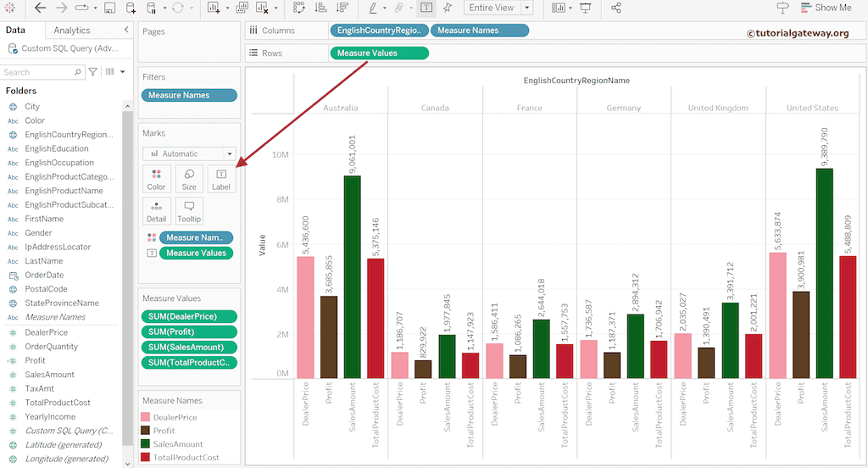The width and height of the screenshot is (868, 468).
Task: Click the Measure Names pill in Filters
Action: (x=189, y=95)
